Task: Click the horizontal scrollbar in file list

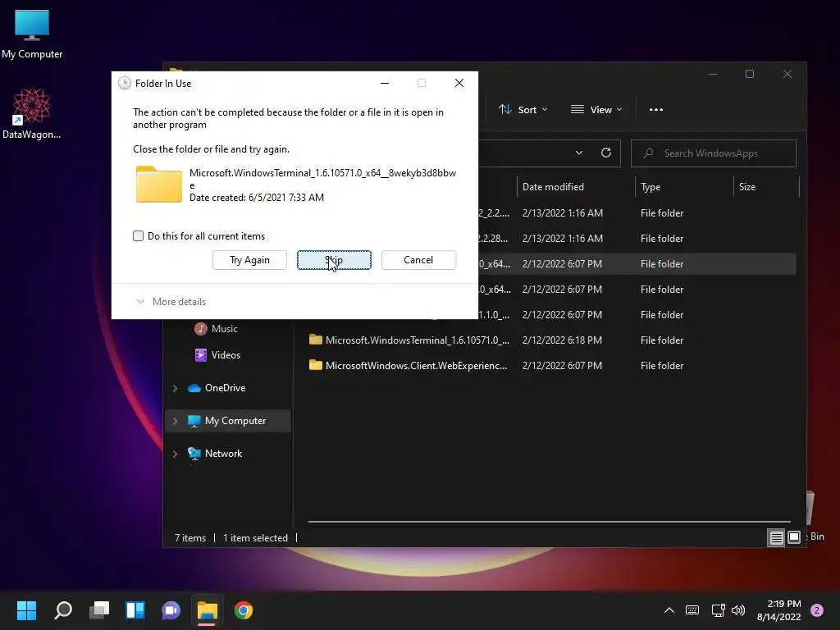Action: (x=549, y=521)
